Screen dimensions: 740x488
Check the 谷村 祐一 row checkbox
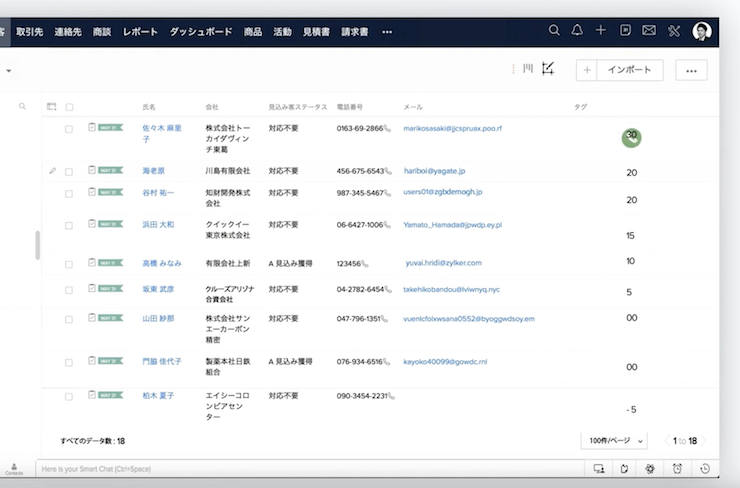point(69,194)
